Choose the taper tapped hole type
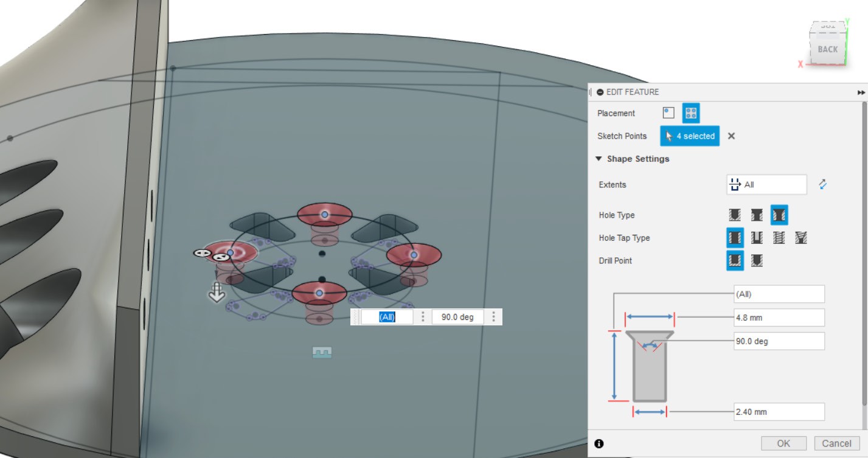The image size is (868, 458). point(800,238)
